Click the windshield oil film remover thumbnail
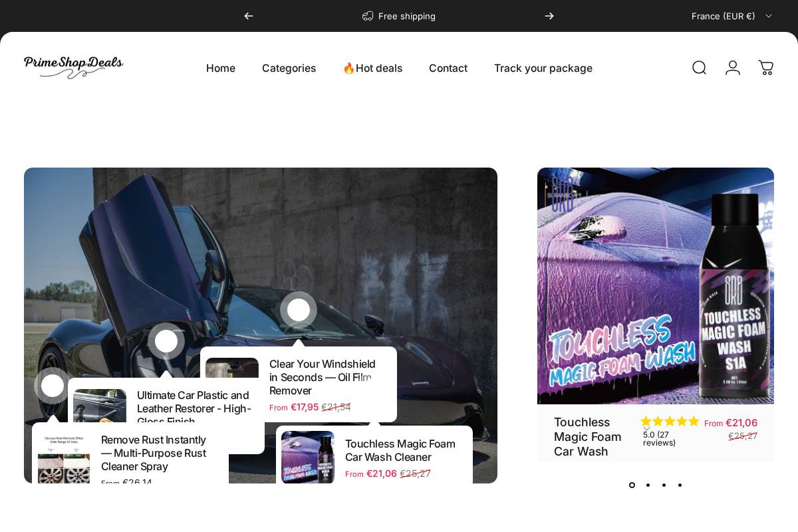 [x=232, y=368]
